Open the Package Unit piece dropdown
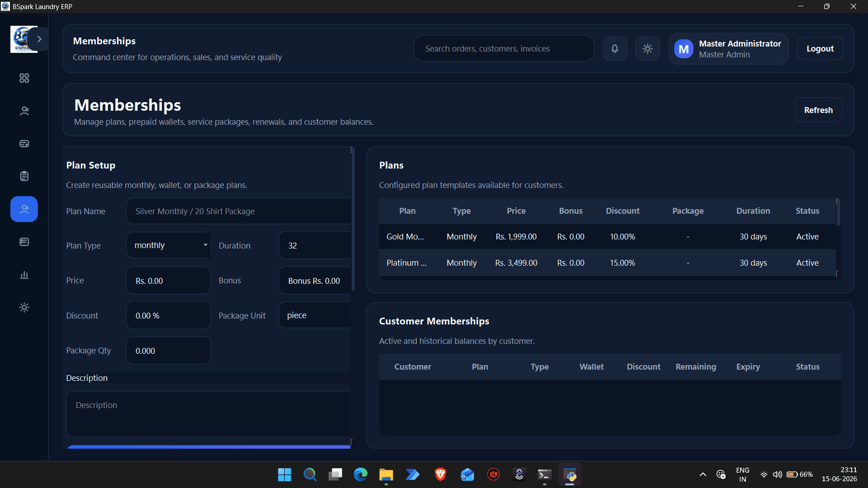This screenshot has height=488, width=868. coord(315,315)
